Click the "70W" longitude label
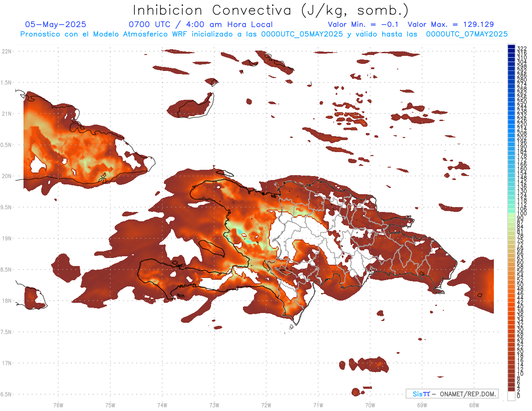This screenshot has height=411, width=532. pyautogui.click(x=370, y=405)
